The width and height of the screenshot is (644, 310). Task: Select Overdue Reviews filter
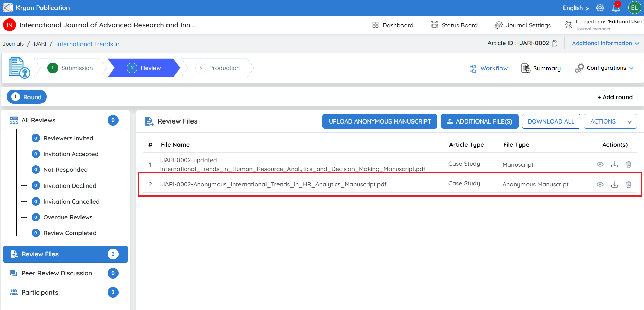click(68, 217)
